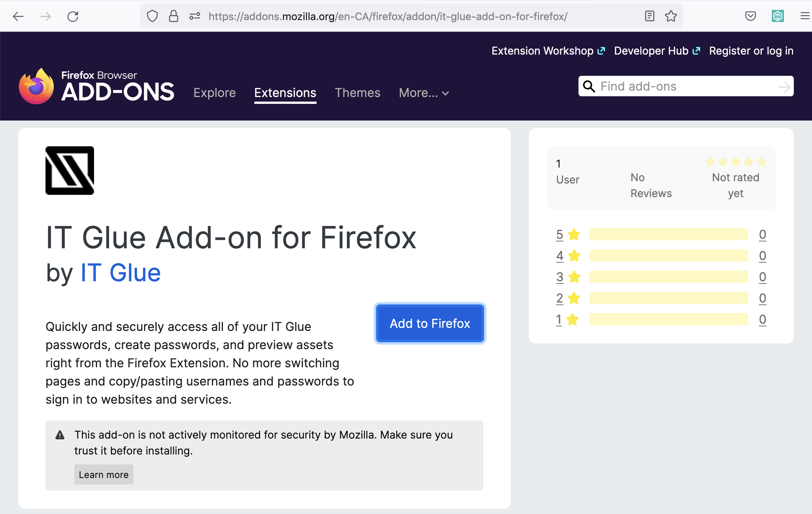The width and height of the screenshot is (812, 514).
Task: Click the padlock site security icon
Action: pos(174,16)
